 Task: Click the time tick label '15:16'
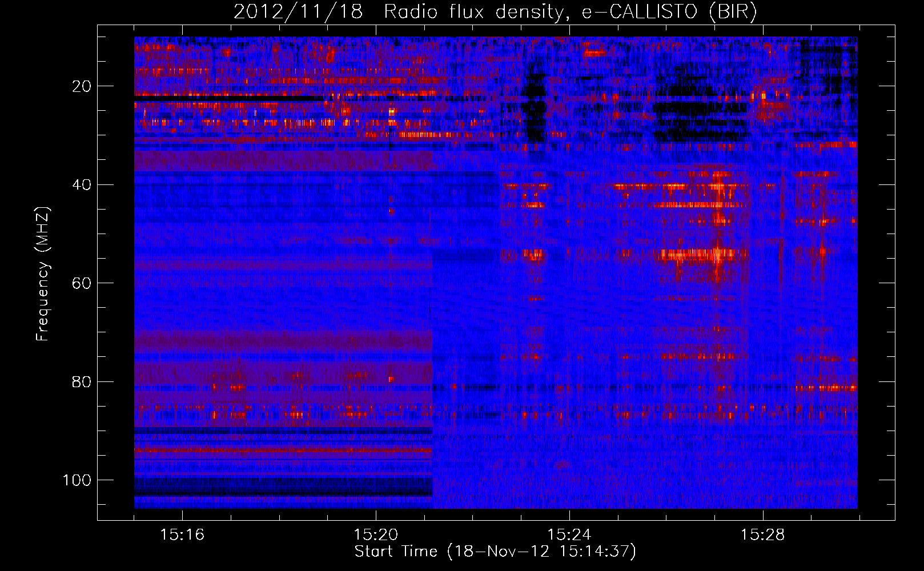click(182, 535)
